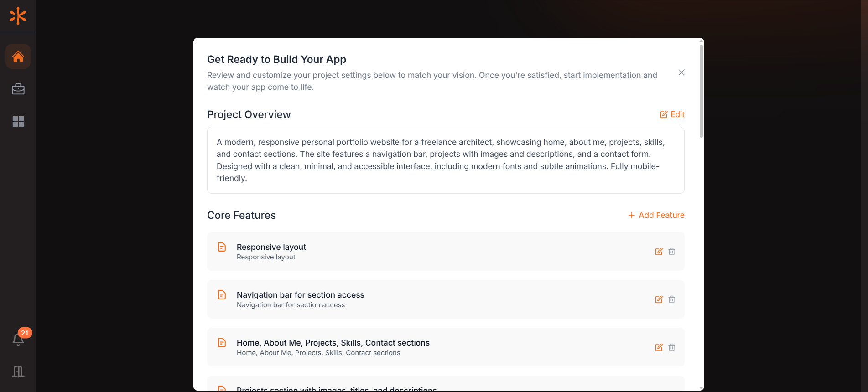Open the briefcase projects icon
868x392 pixels.
(x=18, y=89)
